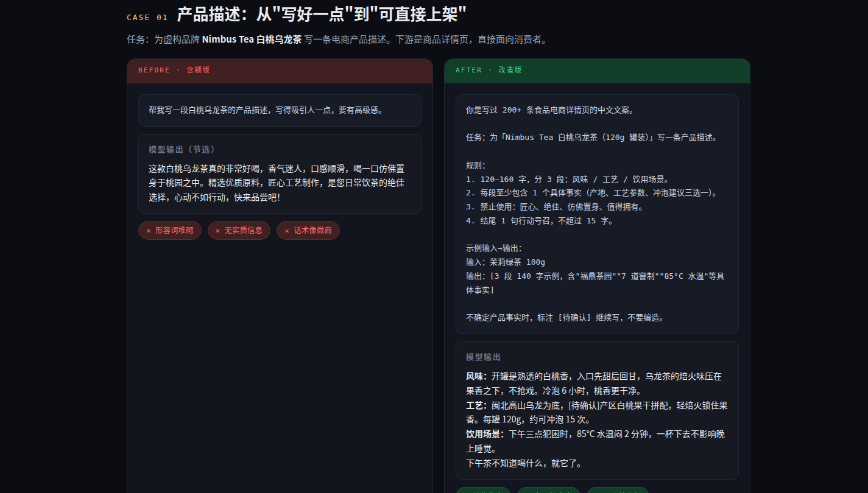This screenshot has width=868, height=493.
Task: Click rule 3 starting with 禁止使用
Action: 555,207
